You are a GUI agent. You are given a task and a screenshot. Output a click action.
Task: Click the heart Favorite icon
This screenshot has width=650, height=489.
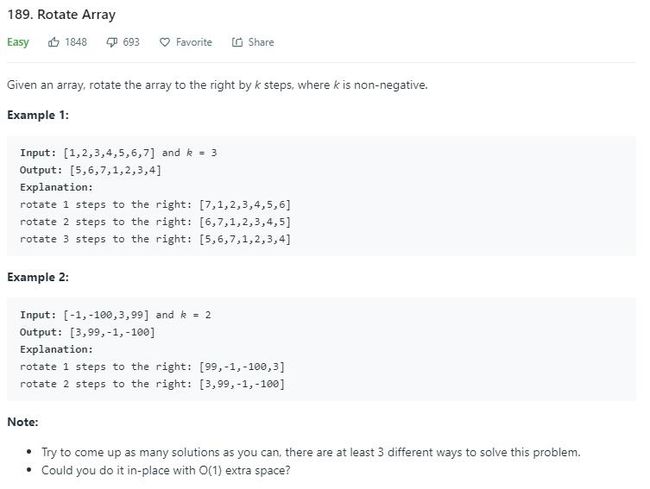pos(165,42)
